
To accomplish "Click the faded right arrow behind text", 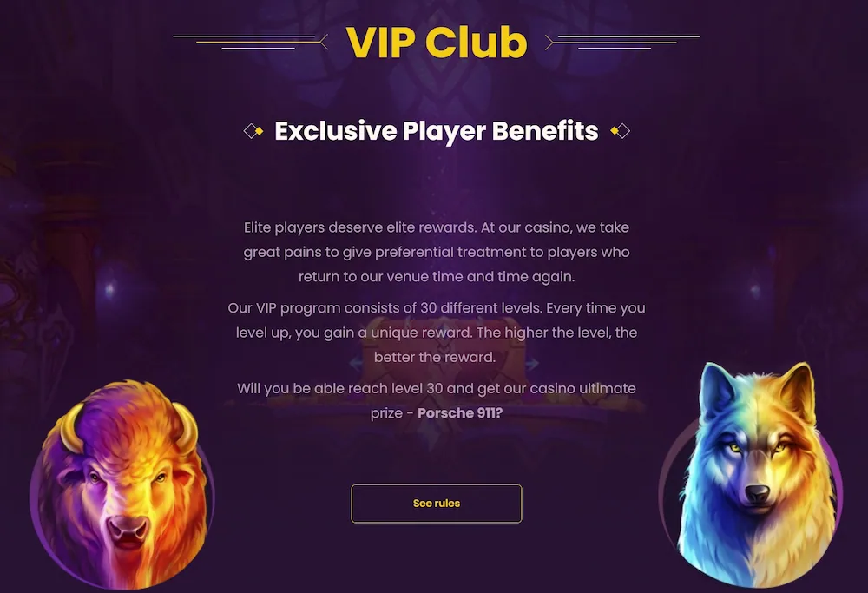I will coord(532,364).
